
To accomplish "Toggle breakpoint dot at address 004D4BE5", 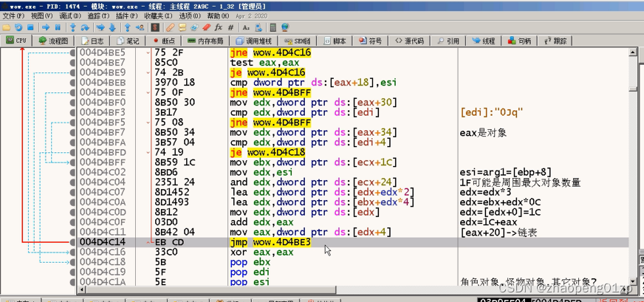I will click(x=72, y=52).
